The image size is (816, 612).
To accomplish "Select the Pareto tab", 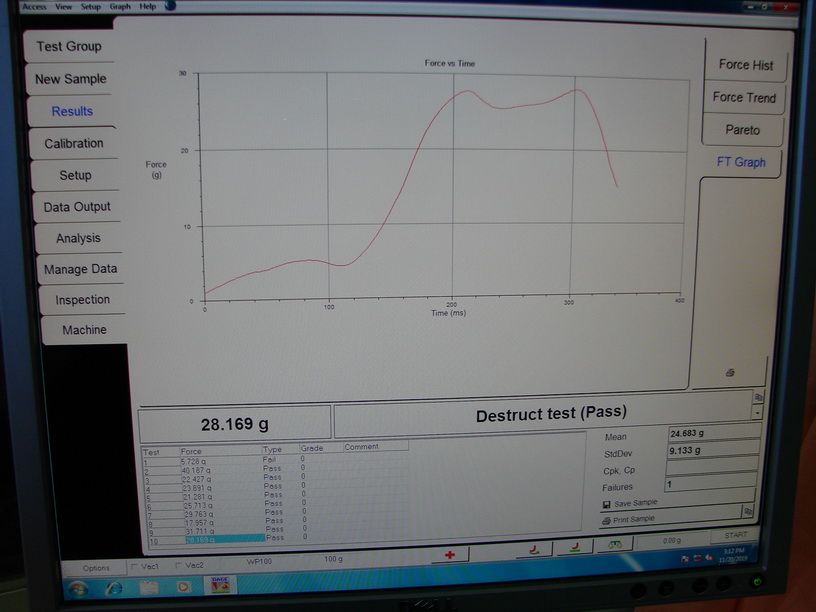I will (742, 130).
